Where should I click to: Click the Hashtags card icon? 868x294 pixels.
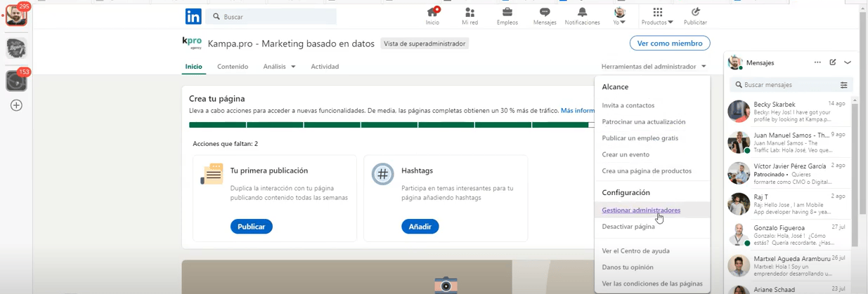coord(382,174)
